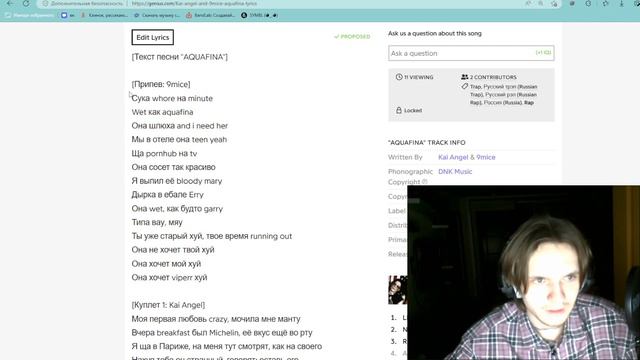Image resolution: width=640 pixels, height=360 pixels.
Task: Click lyric "Вчера breakfast был Michelin" line
Action: coord(222,333)
